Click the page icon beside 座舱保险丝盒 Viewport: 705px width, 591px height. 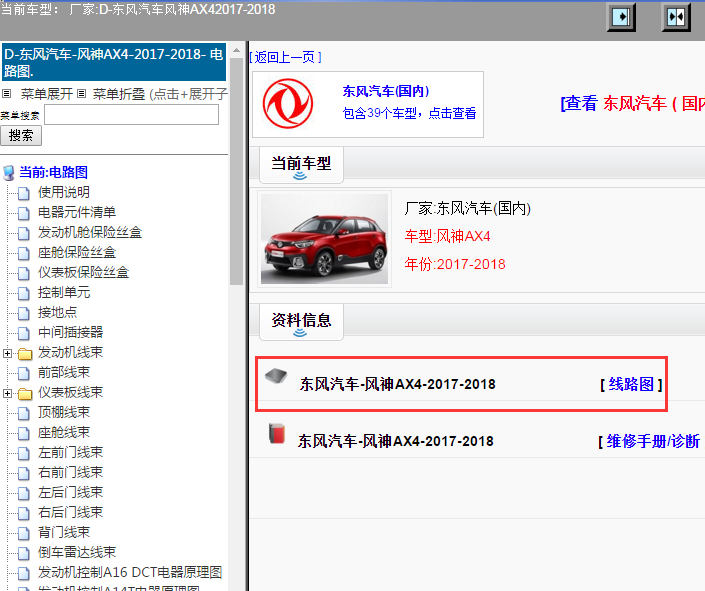pos(24,253)
